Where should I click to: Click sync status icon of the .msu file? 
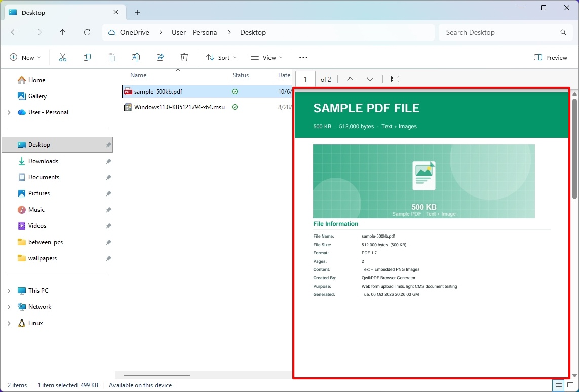(x=235, y=107)
